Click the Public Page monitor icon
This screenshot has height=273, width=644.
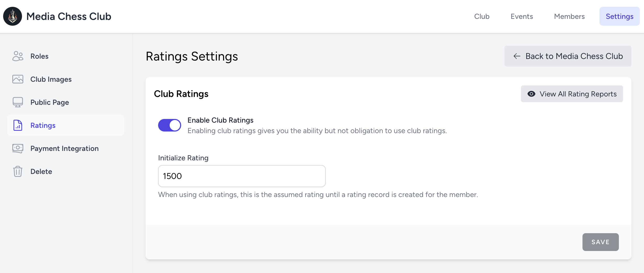[18, 102]
